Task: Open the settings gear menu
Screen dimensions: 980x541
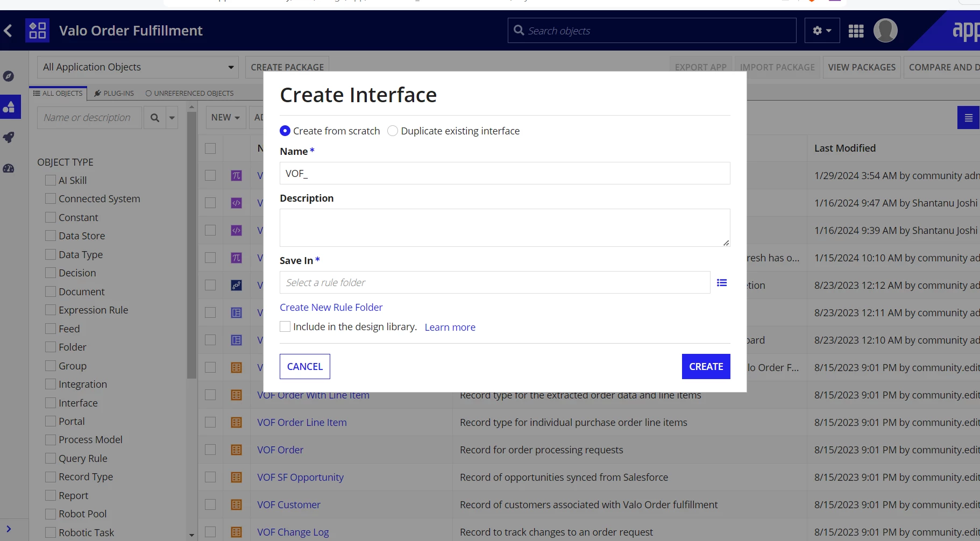Action: [x=822, y=31]
